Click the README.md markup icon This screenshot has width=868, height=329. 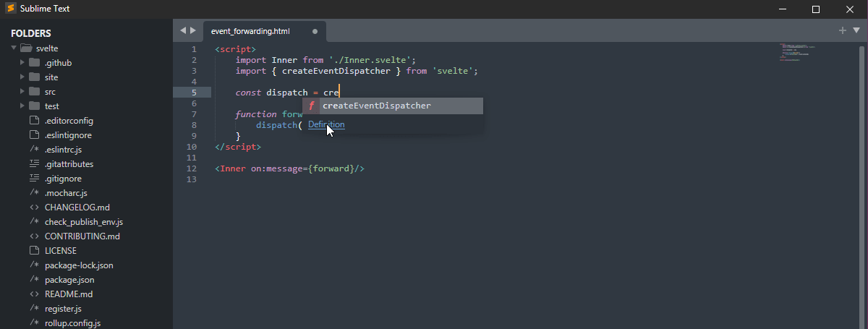click(34, 294)
